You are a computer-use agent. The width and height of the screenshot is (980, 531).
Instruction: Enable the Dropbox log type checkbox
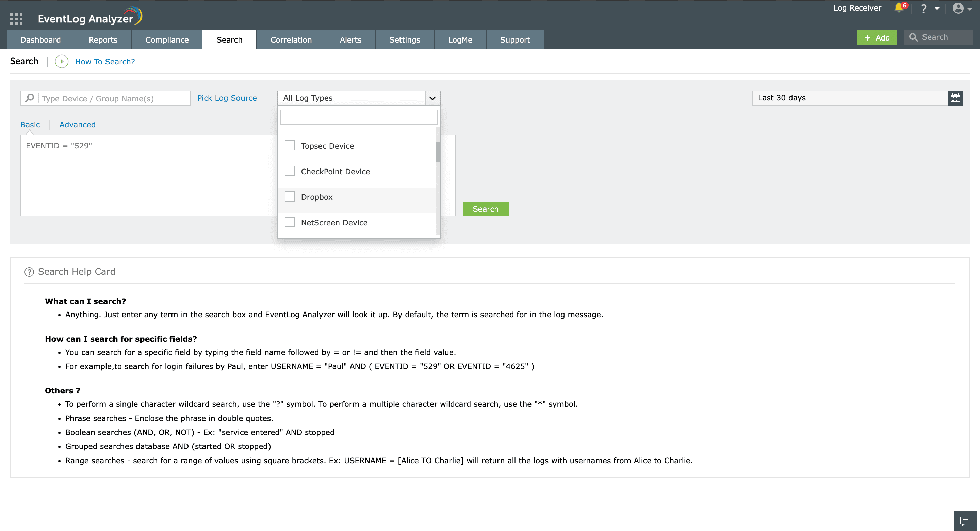pyautogui.click(x=290, y=197)
